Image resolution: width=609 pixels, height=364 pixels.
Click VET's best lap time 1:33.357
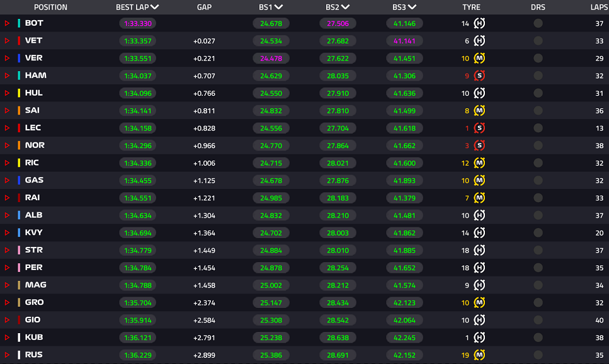[137, 41]
